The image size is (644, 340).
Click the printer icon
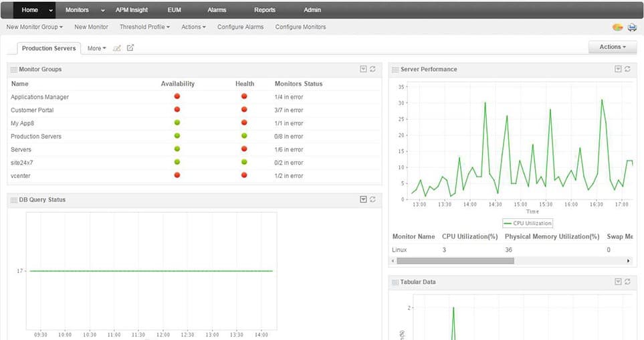[x=632, y=27]
